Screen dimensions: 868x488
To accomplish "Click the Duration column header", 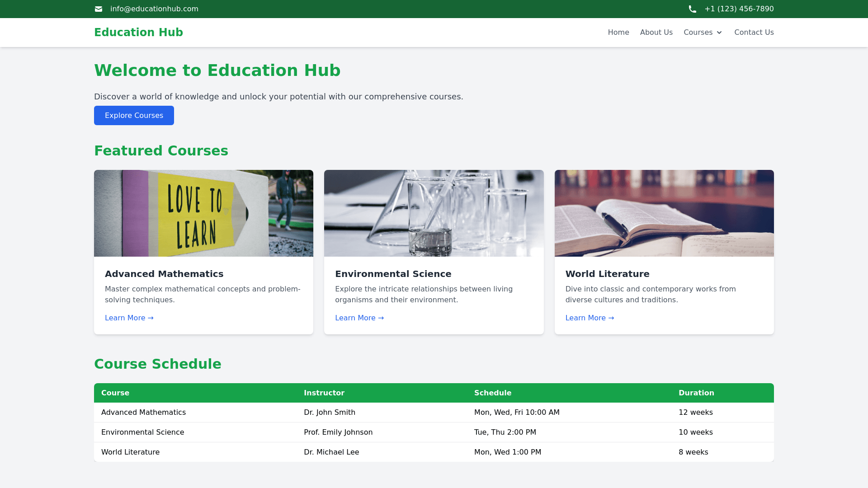I will click(x=696, y=393).
